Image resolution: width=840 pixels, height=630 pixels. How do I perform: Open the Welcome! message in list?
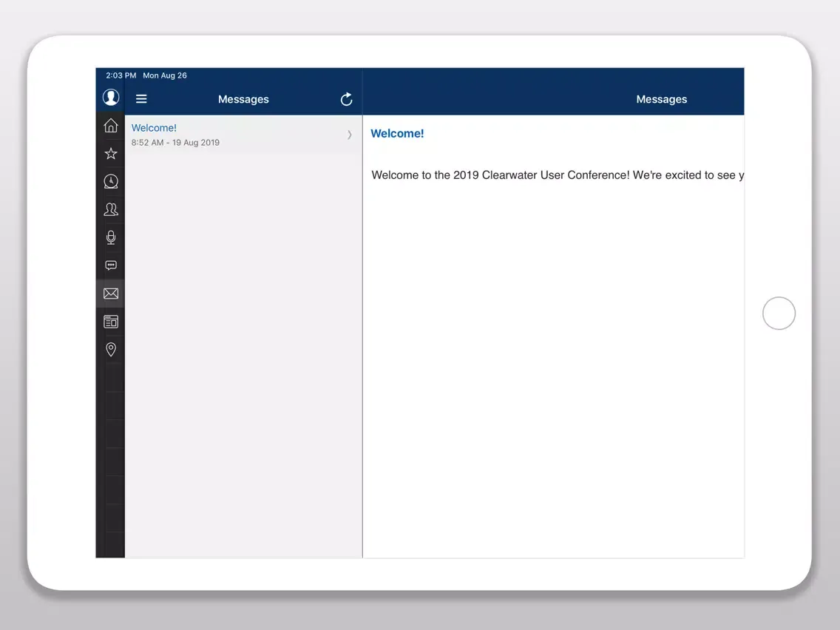[x=244, y=135]
